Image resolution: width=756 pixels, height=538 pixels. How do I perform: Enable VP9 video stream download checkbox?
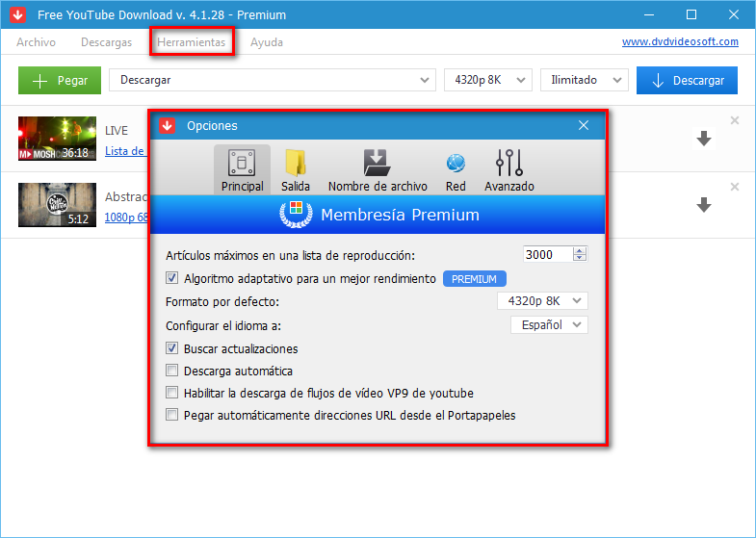pyautogui.click(x=171, y=393)
